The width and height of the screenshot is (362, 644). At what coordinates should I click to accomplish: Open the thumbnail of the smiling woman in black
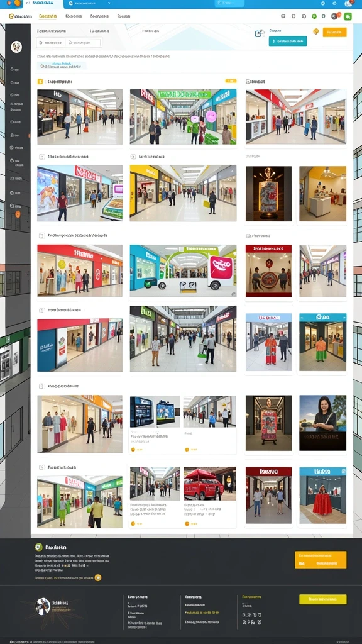[x=322, y=423]
